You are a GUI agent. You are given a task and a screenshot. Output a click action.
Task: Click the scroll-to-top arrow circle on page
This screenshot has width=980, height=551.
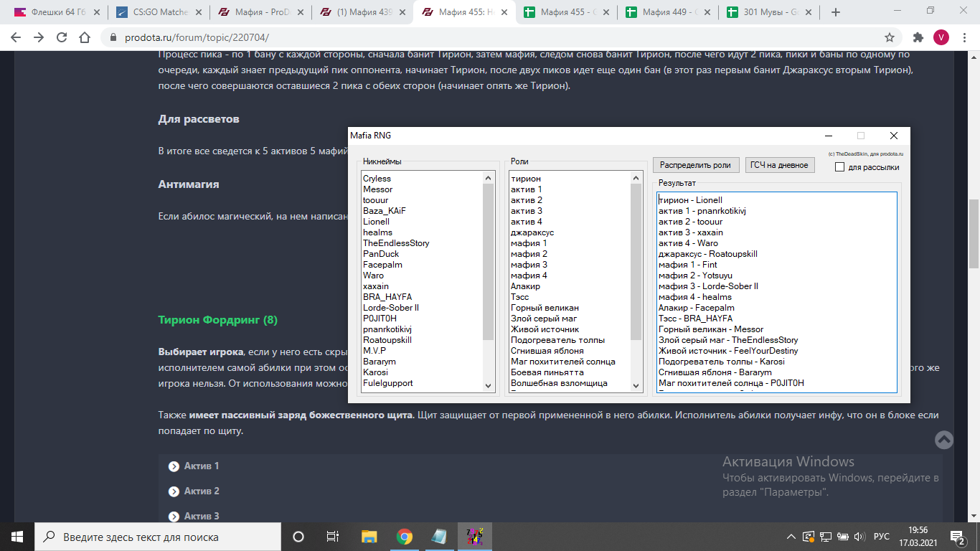tap(944, 440)
